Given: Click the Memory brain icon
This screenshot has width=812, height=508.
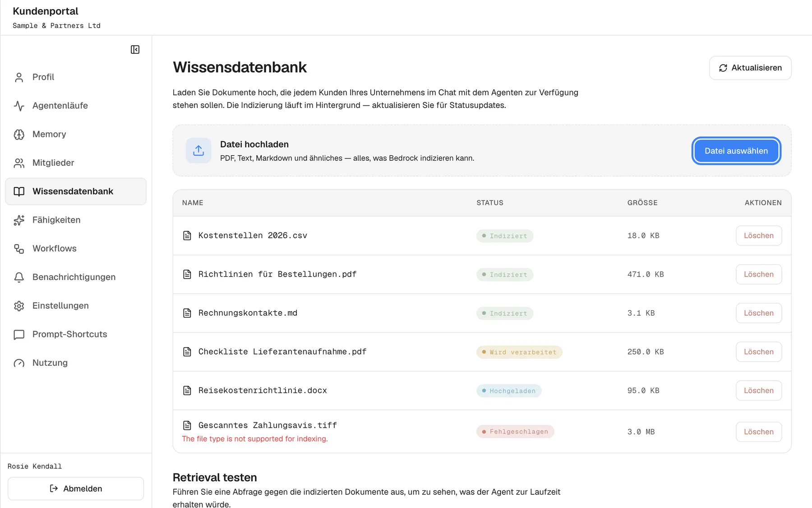Looking at the screenshot, I should [x=19, y=134].
